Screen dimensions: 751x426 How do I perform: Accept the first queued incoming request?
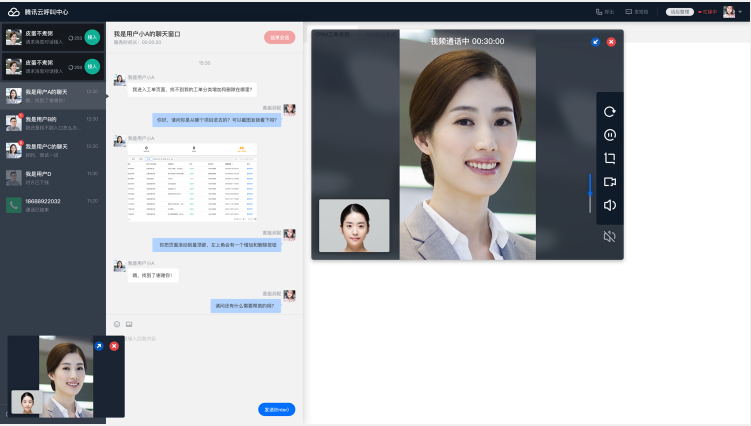tap(92, 37)
